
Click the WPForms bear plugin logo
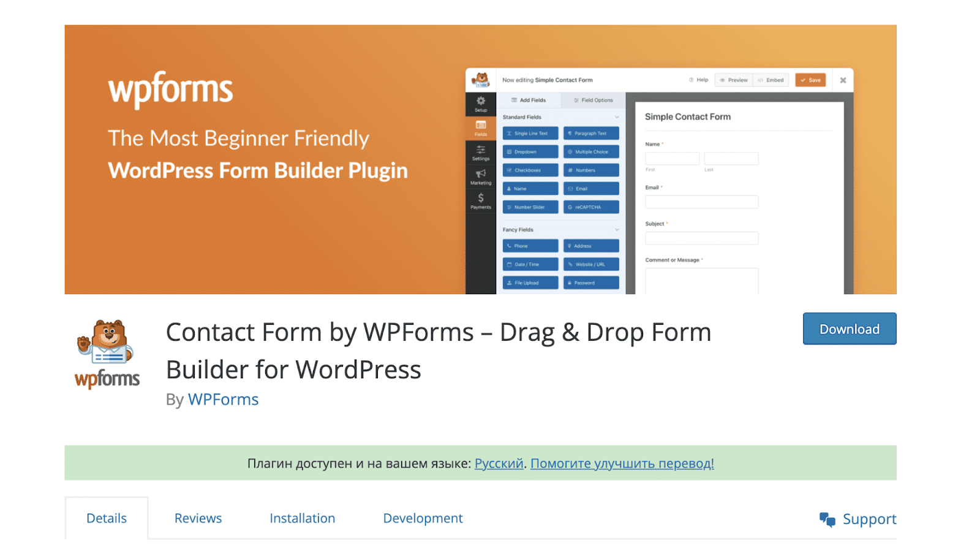[x=107, y=354]
